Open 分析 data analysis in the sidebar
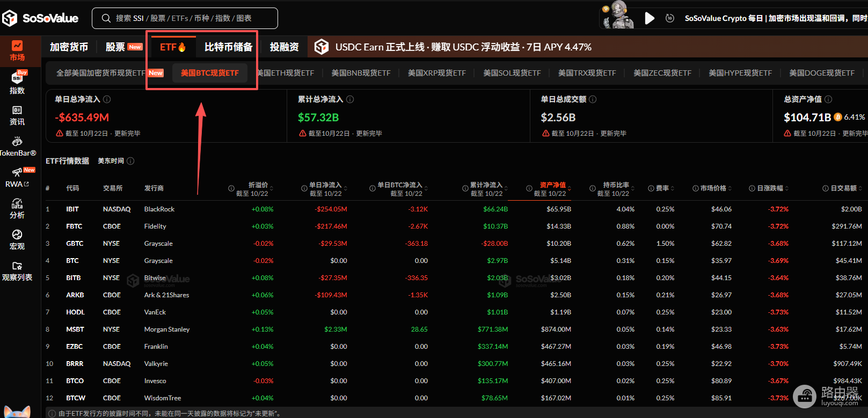The height and width of the screenshot is (418, 868). 17,209
